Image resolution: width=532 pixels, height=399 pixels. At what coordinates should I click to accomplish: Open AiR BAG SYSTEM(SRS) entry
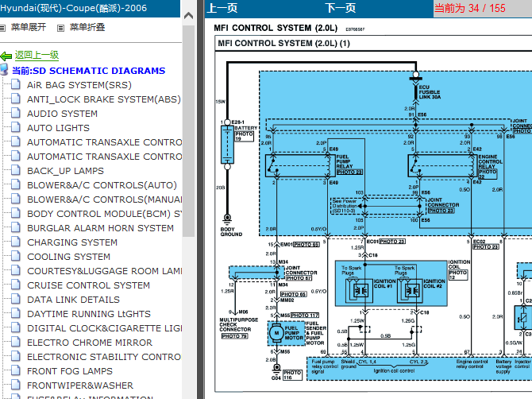[79, 85]
